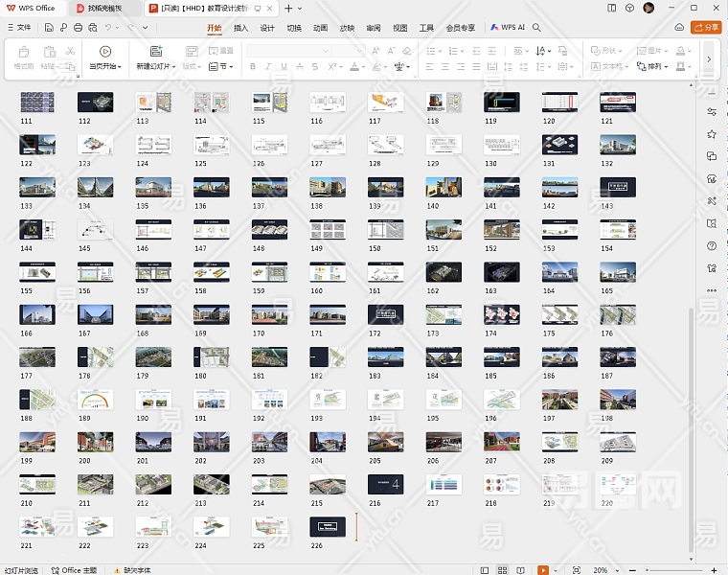The image size is (728, 575).
Task: Click the print icon in quick access toolbar
Action: pyautogui.click(x=77, y=28)
